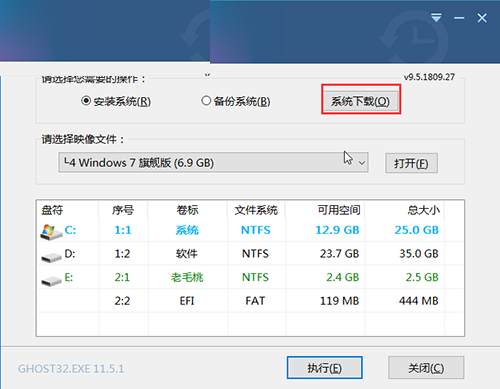Click the 盘符 column header

(x=52, y=210)
